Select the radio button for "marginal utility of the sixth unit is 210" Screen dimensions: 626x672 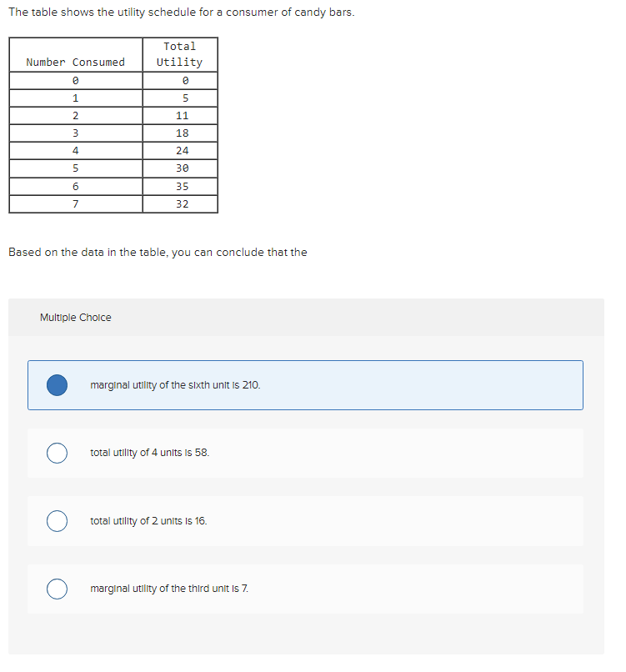click(57, 384)
